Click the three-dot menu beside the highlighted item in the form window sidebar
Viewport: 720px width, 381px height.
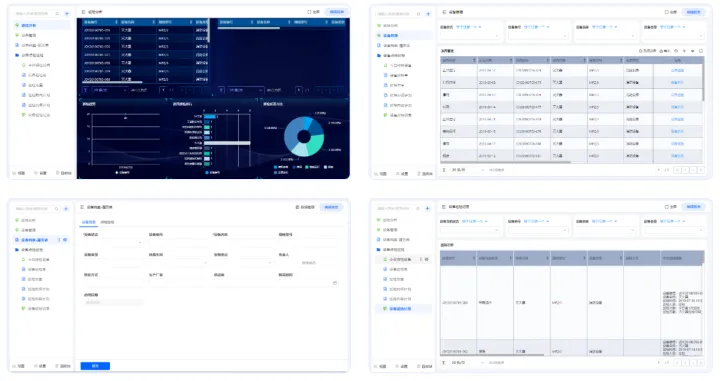(x=59, y=240)
